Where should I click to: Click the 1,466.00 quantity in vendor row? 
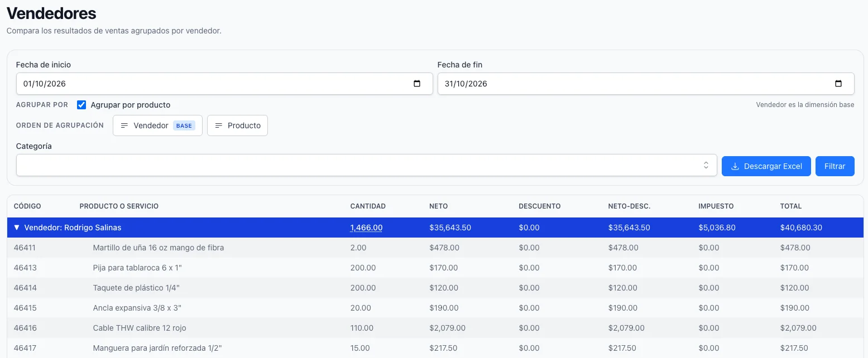(x=366, y=228)
